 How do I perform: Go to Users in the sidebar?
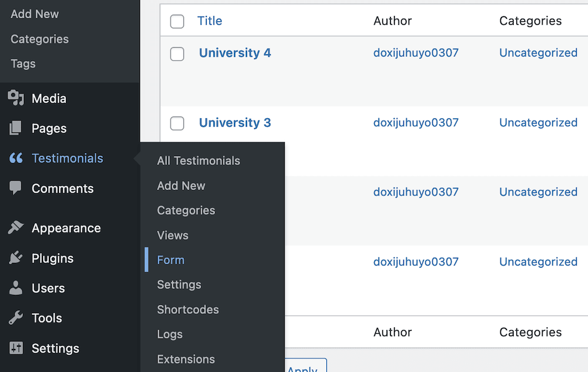[x=48, y=288]
